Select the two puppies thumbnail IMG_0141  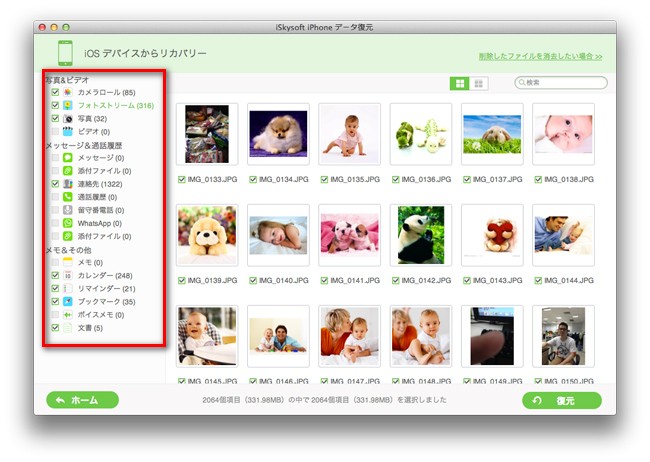tap(349, 235)
